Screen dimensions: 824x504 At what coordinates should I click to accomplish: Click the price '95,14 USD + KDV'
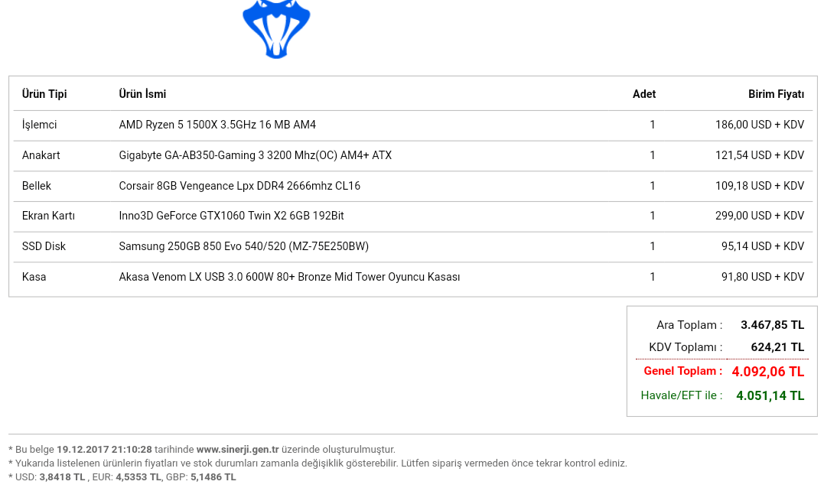763,246
